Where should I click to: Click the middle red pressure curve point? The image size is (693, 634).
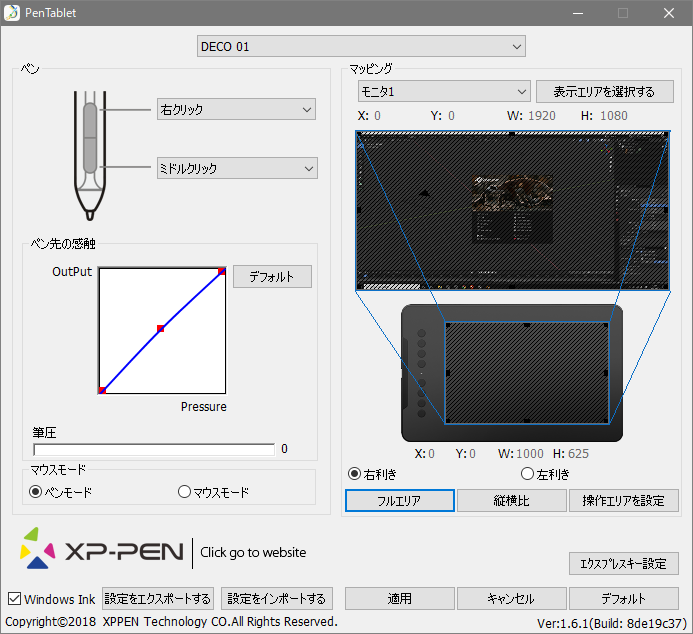[x=160, y=328]
